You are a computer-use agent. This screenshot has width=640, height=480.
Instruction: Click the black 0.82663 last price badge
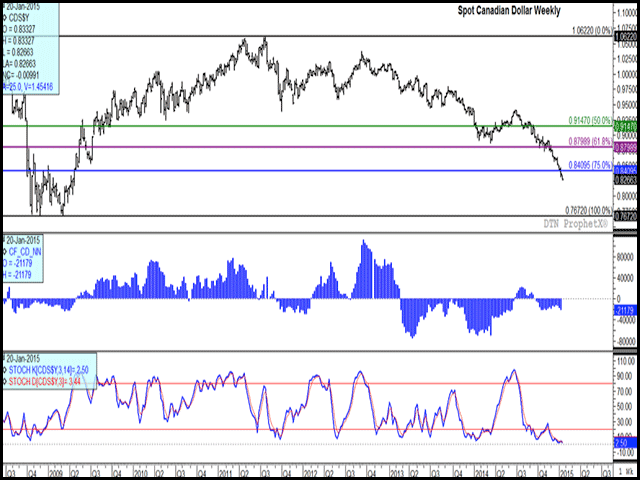pyautogui.click(x=625, y=179)
